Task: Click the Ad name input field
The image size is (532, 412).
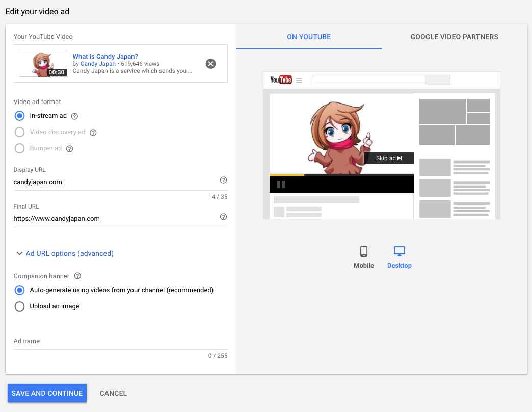Action: [120, 341]
